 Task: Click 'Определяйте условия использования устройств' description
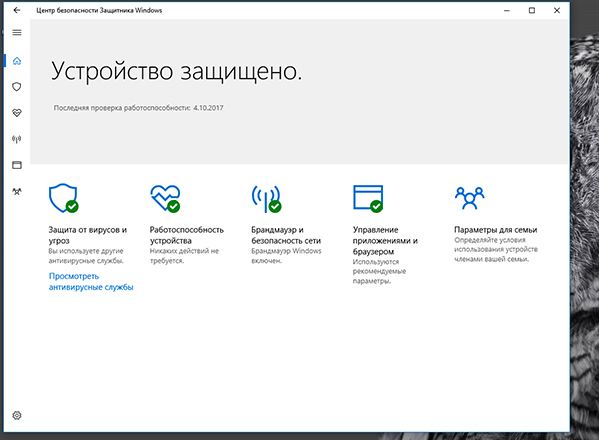(x=496, y=250)
